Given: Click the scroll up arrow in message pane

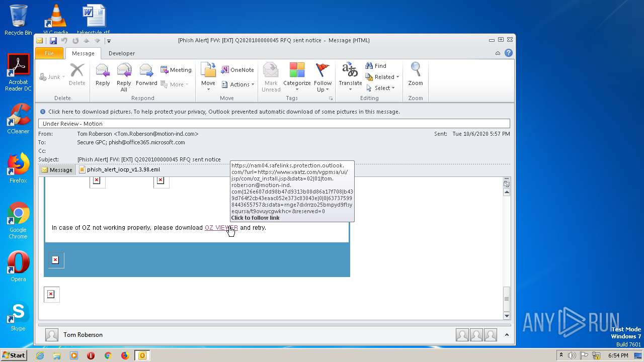Looking at the screenshot, I should (507, 192).
